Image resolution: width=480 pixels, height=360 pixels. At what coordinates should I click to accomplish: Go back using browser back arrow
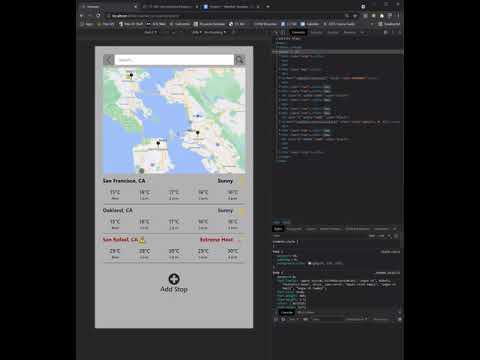(82, 16)
